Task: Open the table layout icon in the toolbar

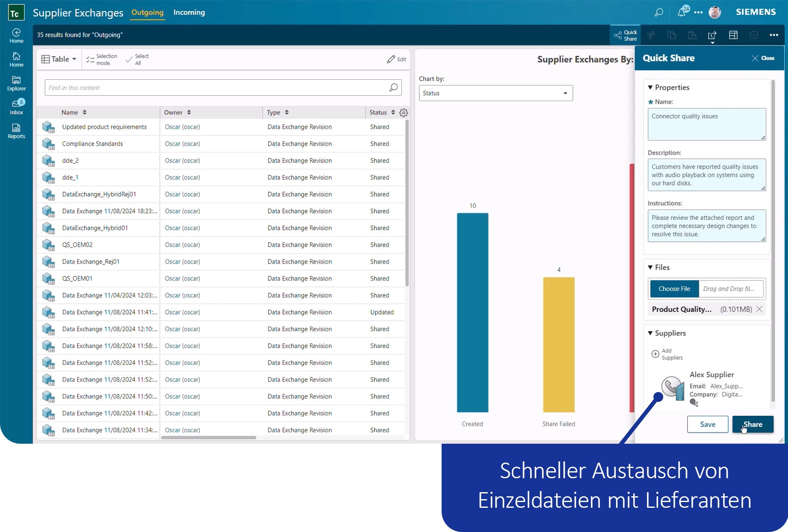Action: pyautogui.click(x=733, y=35)
